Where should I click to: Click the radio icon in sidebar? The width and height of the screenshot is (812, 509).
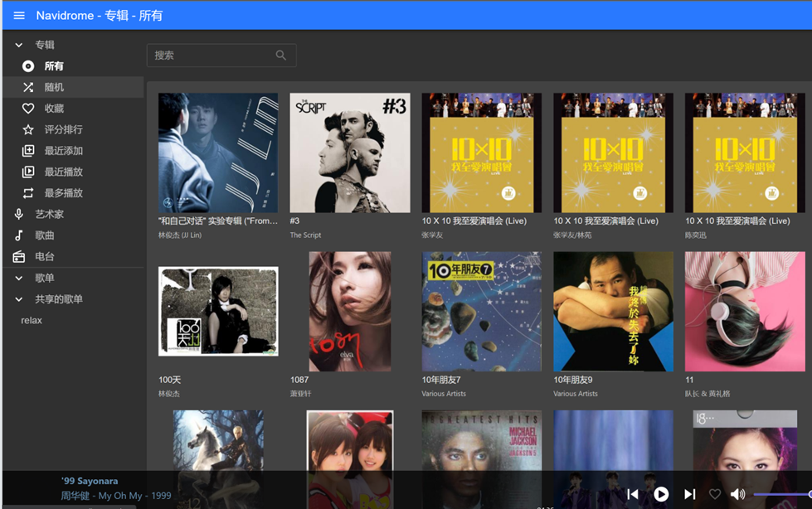tap(19, 257)
